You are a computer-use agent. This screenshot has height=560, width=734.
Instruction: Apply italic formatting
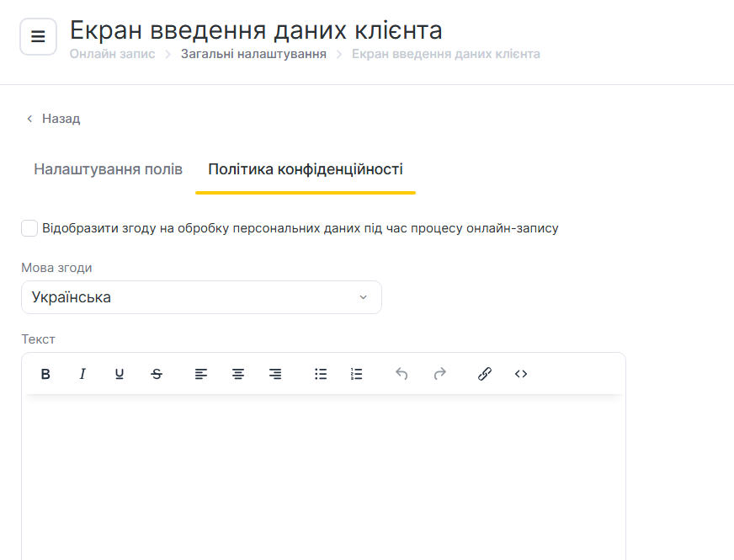tap(82, 374)
